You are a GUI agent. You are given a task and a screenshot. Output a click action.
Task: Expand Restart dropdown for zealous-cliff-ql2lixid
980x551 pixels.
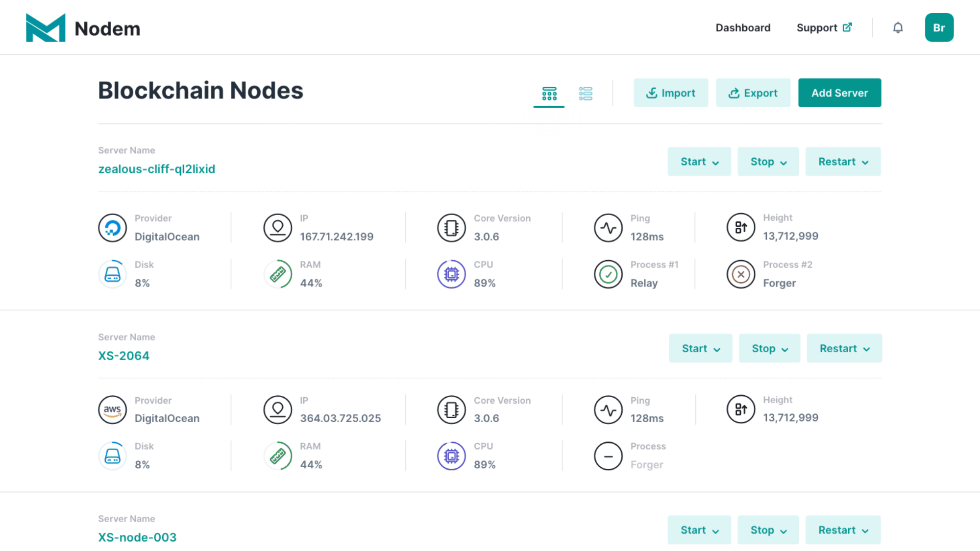[x=843, y=162]
